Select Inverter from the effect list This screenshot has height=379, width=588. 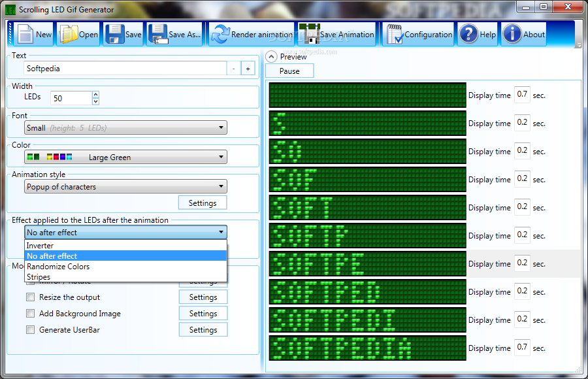pyautogui.click(x=125, y=246)
